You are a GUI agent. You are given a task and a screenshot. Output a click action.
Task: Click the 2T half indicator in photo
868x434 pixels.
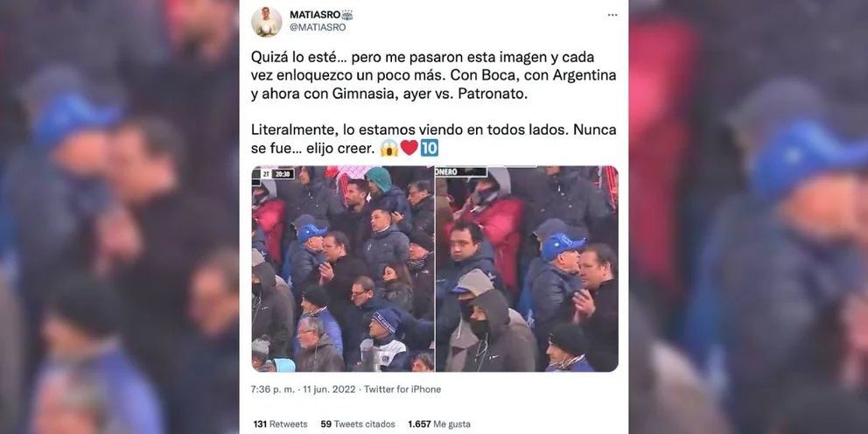(x=266, y=174)
